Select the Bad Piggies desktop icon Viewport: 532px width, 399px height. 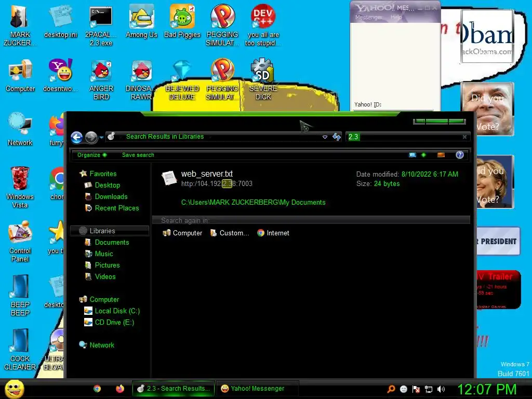[182, 21]
